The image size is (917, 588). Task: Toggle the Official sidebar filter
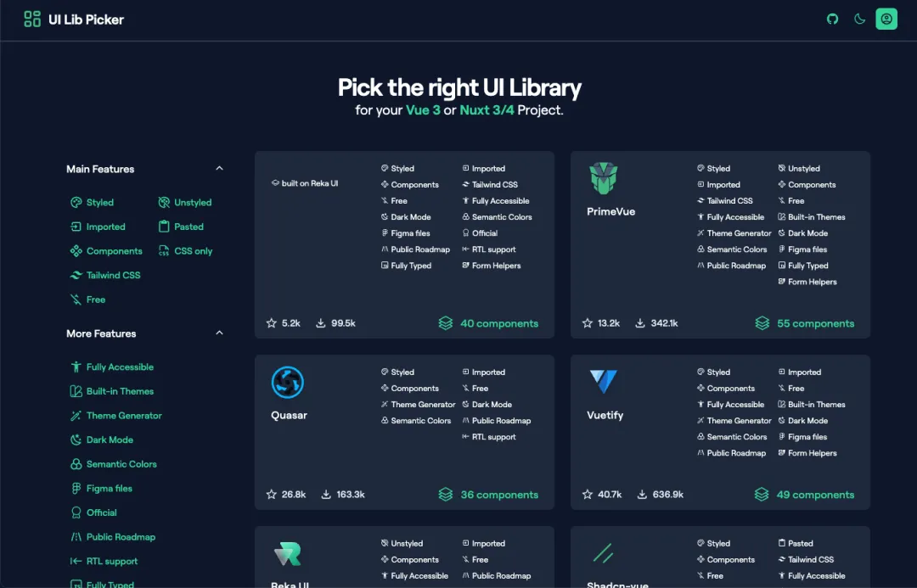click(x=93, y=512)
